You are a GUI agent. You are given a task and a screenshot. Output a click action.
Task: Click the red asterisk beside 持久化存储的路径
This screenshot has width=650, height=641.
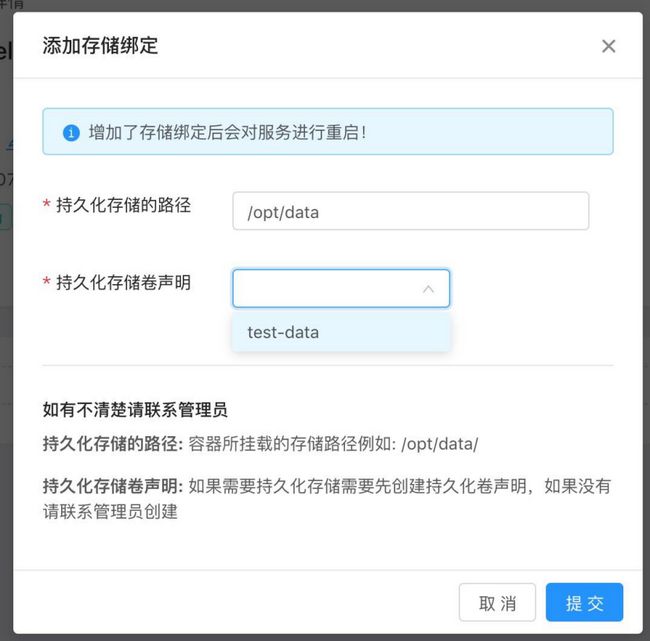point(47,204)
